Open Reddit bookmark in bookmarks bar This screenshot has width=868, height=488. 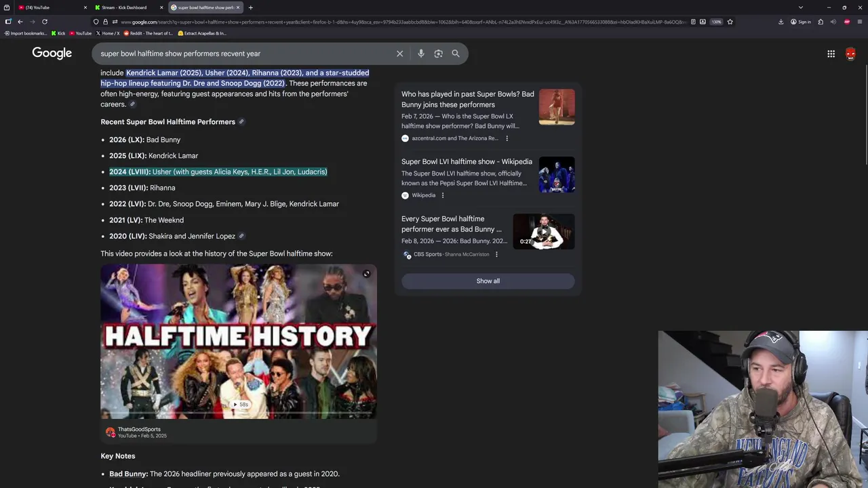(149, 33)
